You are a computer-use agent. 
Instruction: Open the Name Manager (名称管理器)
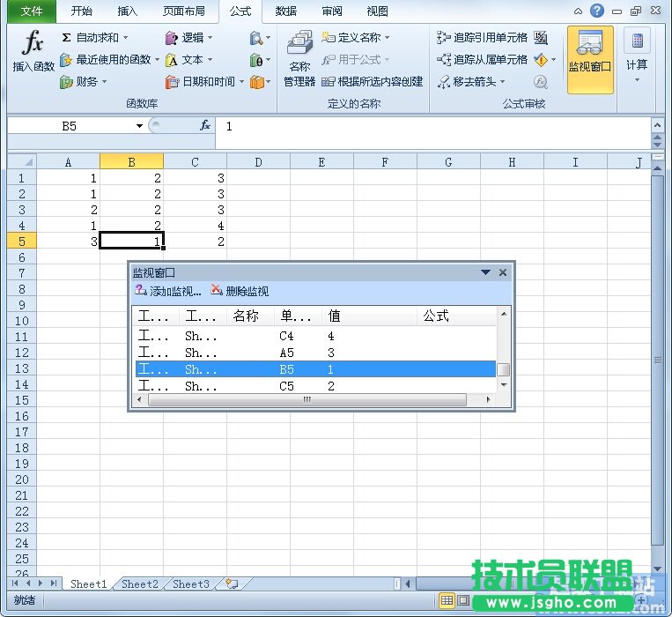coord(299,60)
